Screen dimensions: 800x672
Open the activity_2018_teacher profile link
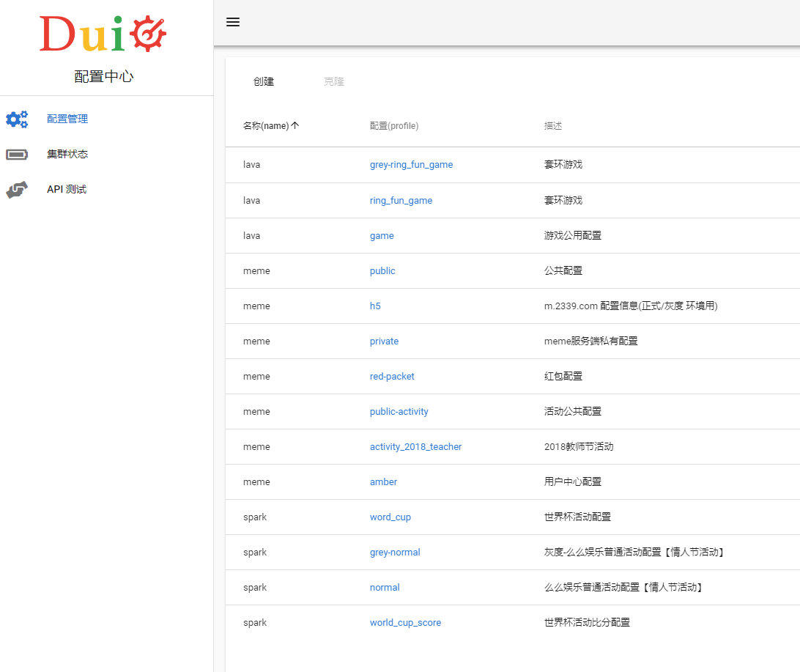tap(415, 447)
